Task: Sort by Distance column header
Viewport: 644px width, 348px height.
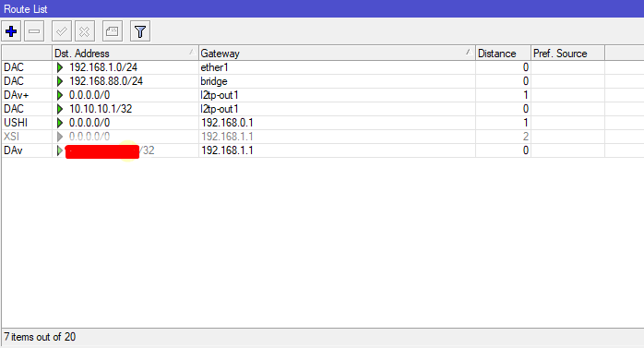Action: tap(503, 54)
